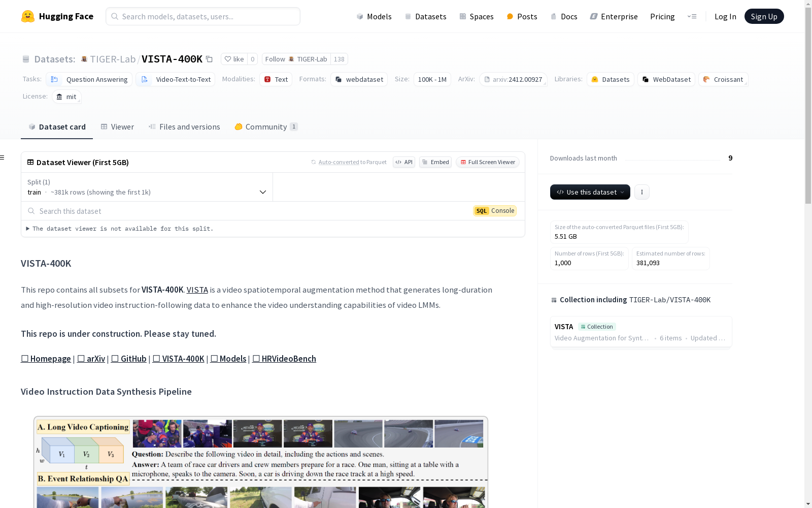Image resolution: width=812 pixels, height=508 pixels.
Task: Click the webdataset format tag
Action: (x=359, y=79)
